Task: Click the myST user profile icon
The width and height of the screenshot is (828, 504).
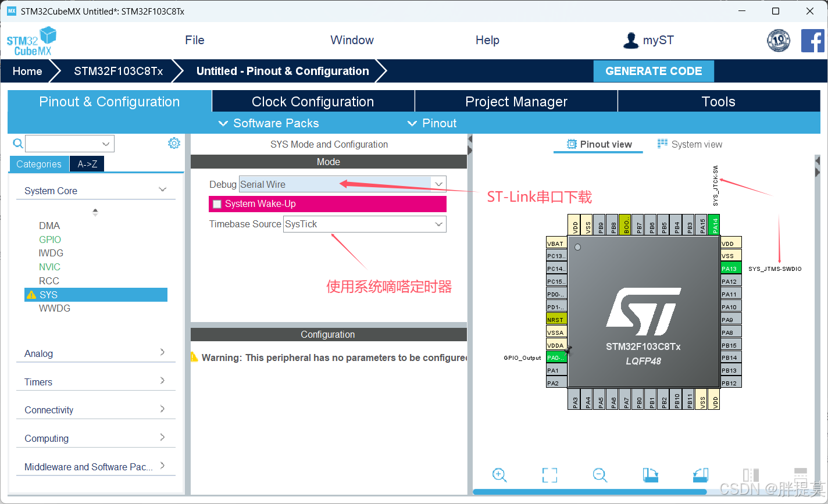Action: click(x=630, y=40)
